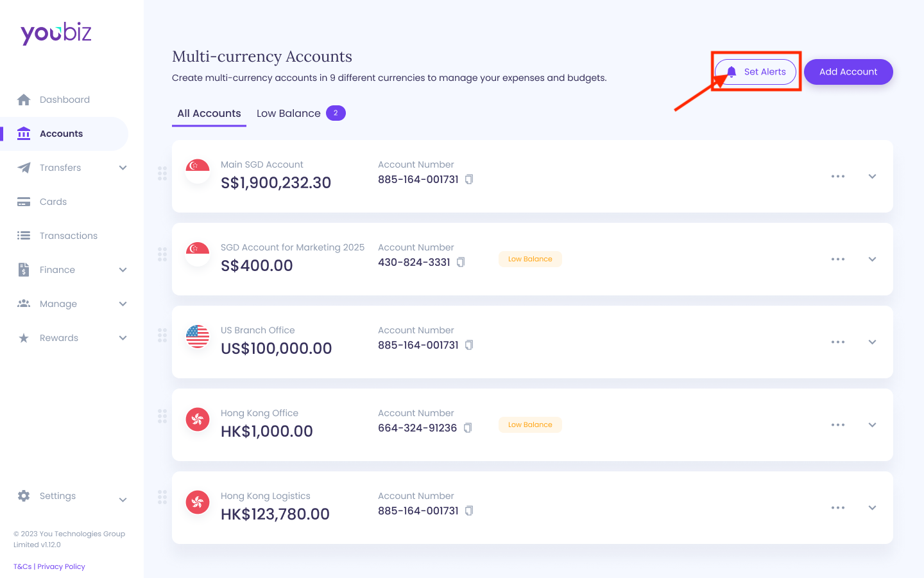The width and height of the screenshot is (924, 578).
Task: Click the Transactions list icon in sidebar
Action: coord(24,235)
